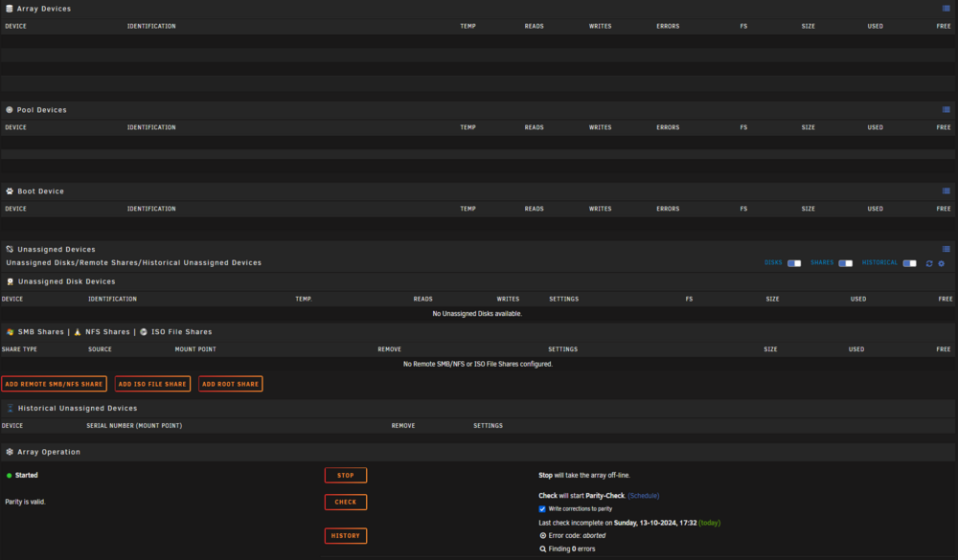
Task: Collapse the Historical Unassigned Devices section
Action: [78, 408]
